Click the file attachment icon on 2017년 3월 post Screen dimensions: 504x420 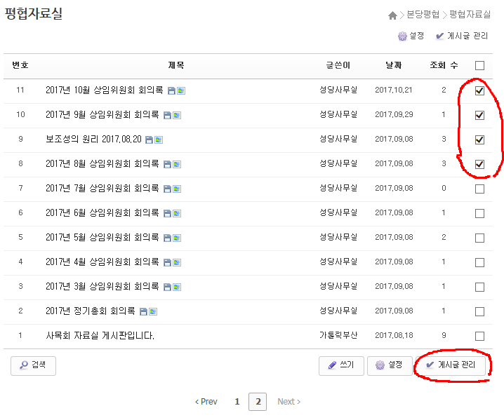(x=167, y=287)
